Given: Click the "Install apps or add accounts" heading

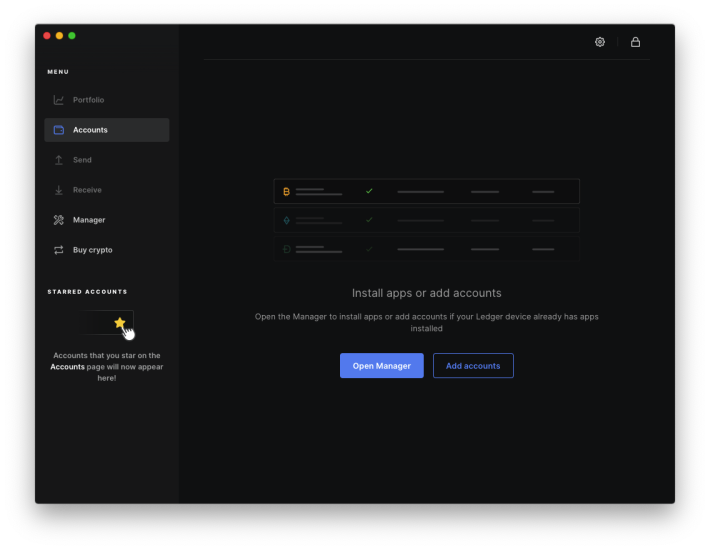Looking at the screenshot, I should 427,293.
